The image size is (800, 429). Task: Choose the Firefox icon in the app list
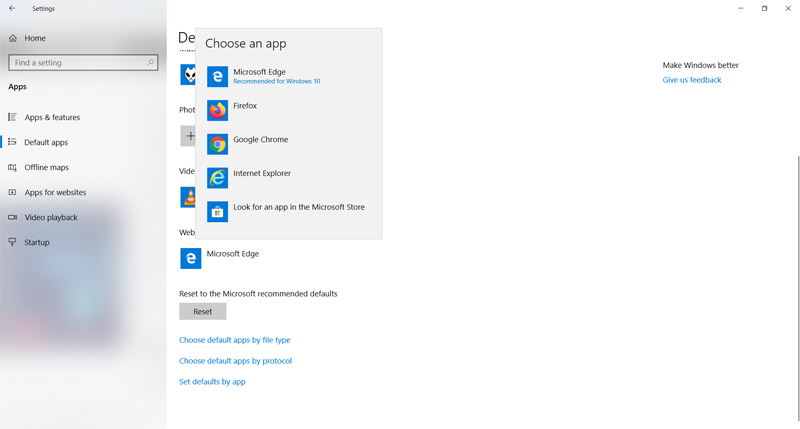217,110
